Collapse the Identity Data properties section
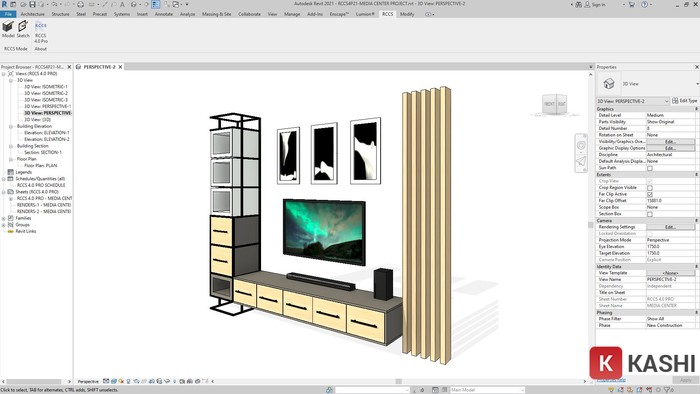The image size is (700, 394). pyautogui.click(x=696, y=266)
